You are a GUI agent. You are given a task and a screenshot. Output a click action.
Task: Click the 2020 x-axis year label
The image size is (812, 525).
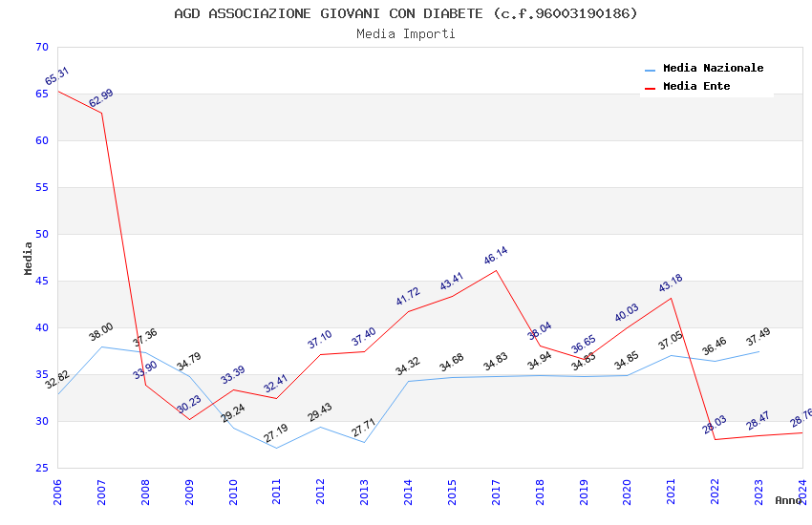(627, 492)
